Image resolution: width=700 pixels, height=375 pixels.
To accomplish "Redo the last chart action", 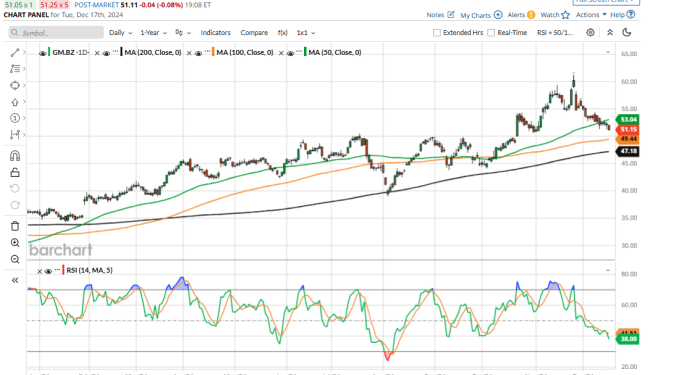I will click(15, 205).
